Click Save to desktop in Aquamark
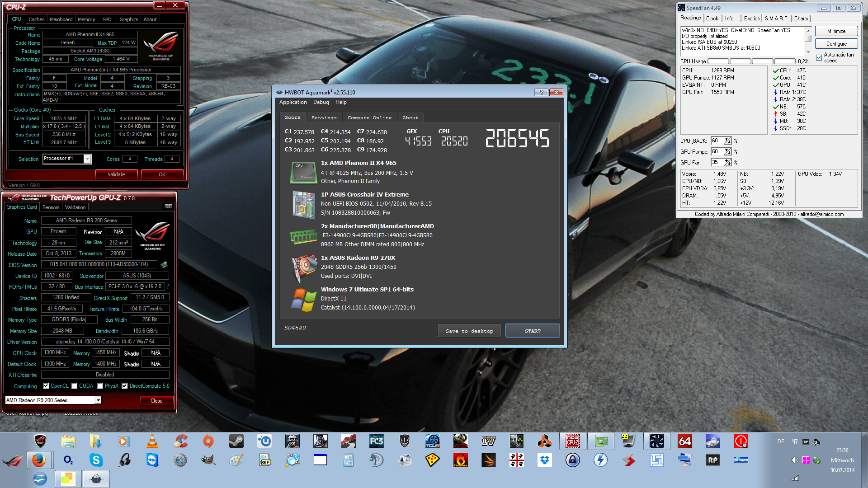The image size is (868, 488). coord(469,331)
